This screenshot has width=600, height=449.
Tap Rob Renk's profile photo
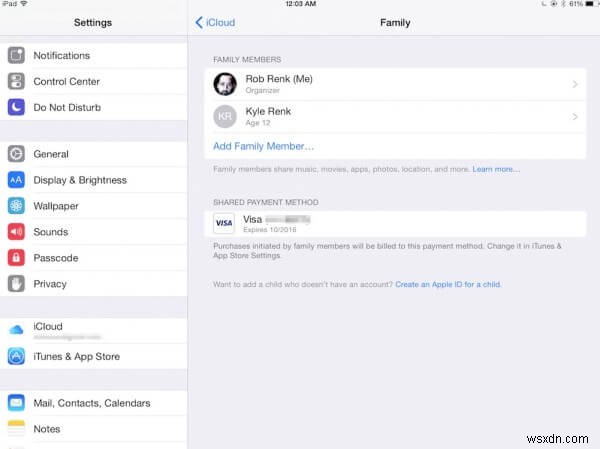pos(225,84)
